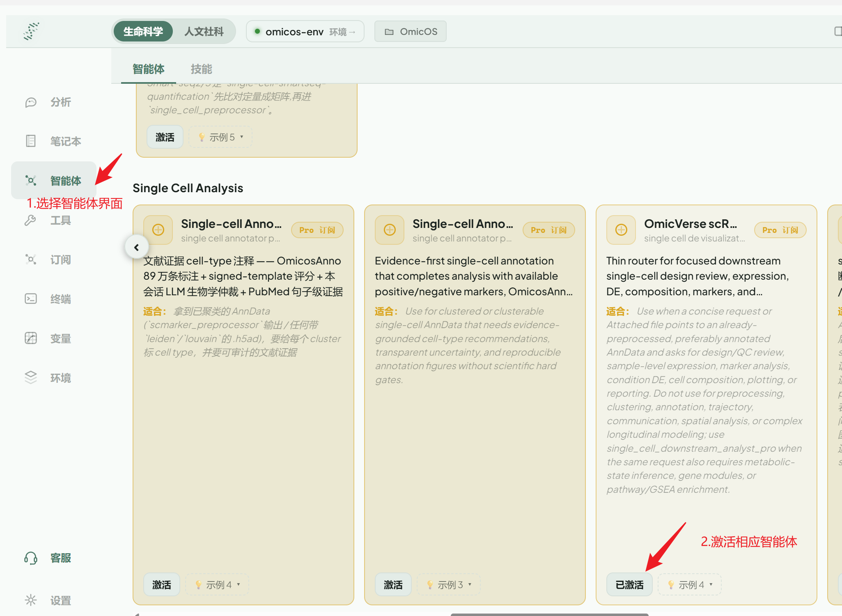Click the 'Evidence-first single-cell annotation' description
This screenshot has height=616, width=842.
474,276
